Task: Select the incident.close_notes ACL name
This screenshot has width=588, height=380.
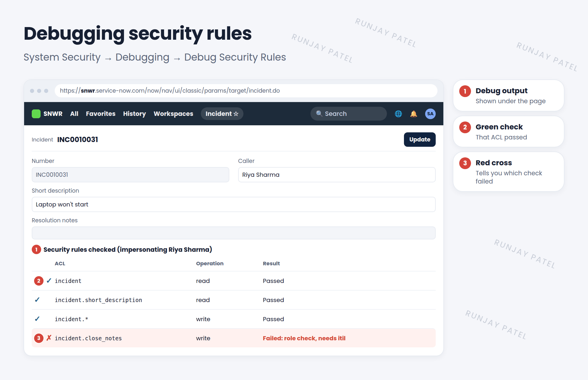Action: 88,338
